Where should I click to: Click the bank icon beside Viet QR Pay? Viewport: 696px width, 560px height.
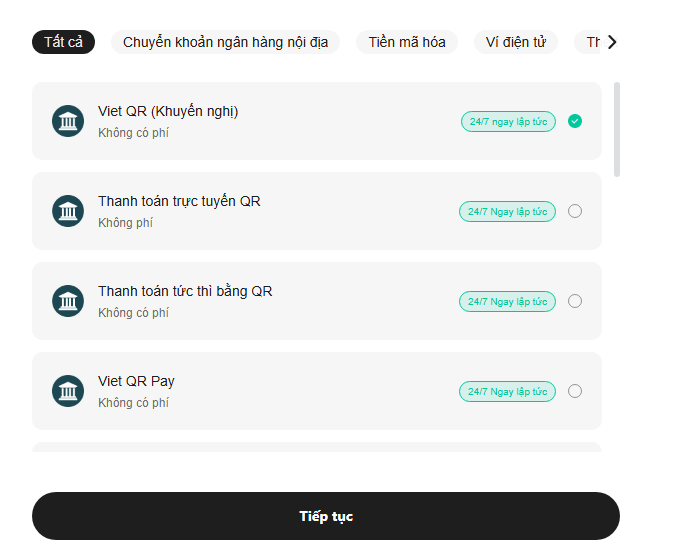click(x=68, y=391)
